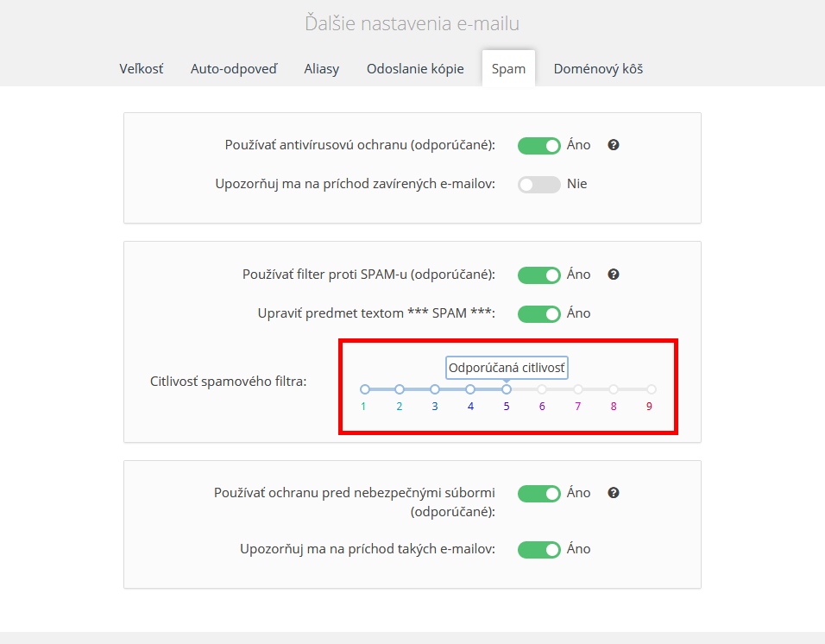Open the Doménový kôš tab
The image size is (825, 644).
pyautogui.click(x=598, y=69)
